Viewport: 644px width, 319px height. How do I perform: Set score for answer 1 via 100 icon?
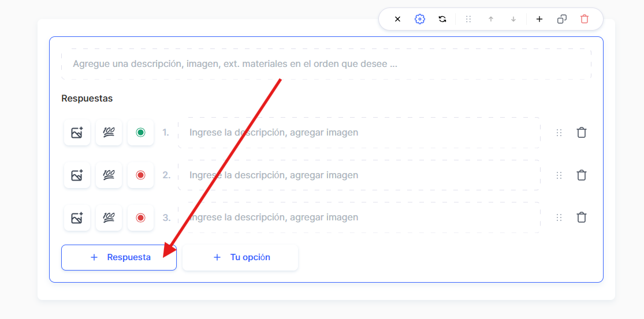(109, 133)
